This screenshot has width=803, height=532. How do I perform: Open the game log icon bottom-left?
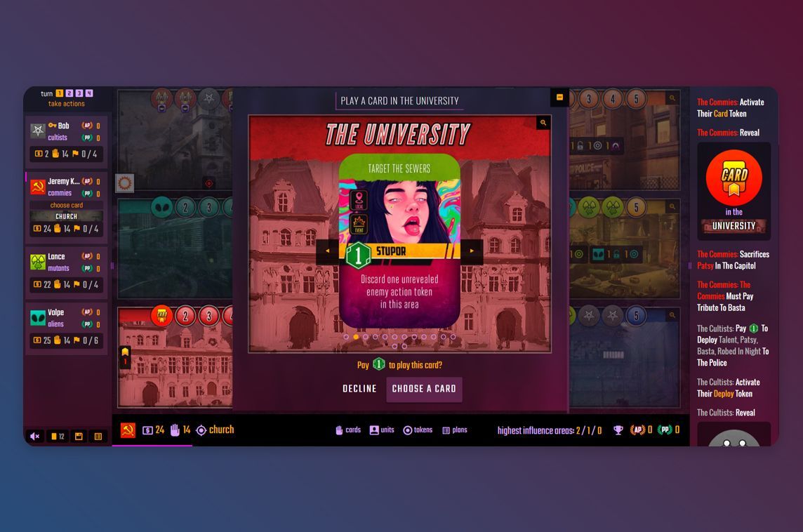click(98, 436)
